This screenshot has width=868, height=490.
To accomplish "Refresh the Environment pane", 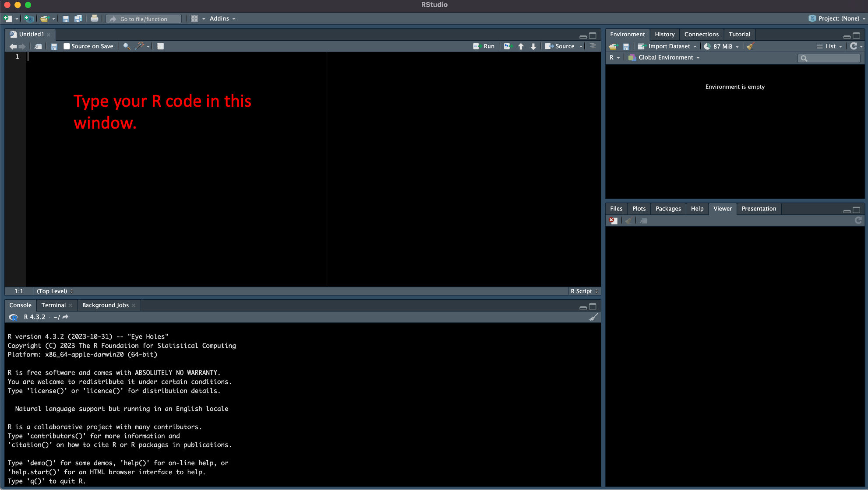I will [854, 46].
